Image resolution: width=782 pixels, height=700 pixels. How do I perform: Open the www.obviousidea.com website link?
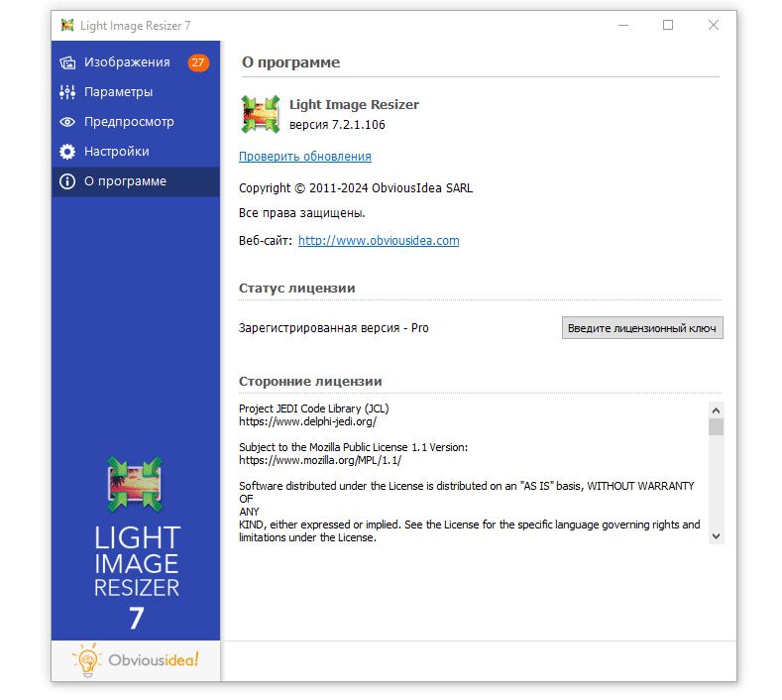click(379, 241)
